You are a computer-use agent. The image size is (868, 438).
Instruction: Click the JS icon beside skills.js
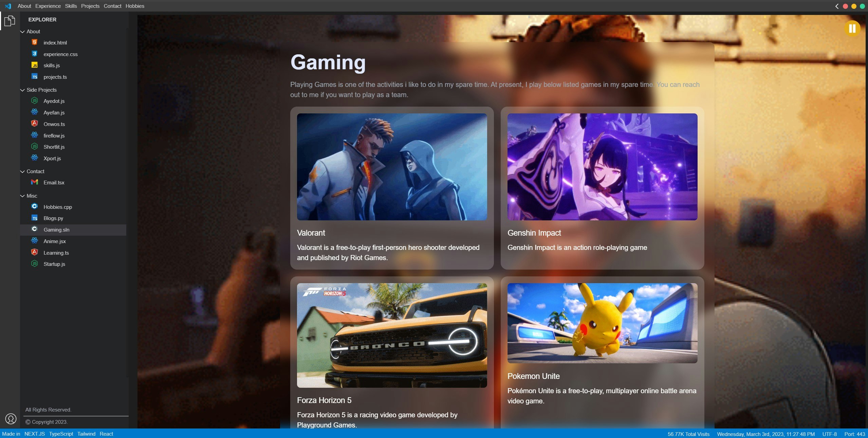tap(34, 65)
